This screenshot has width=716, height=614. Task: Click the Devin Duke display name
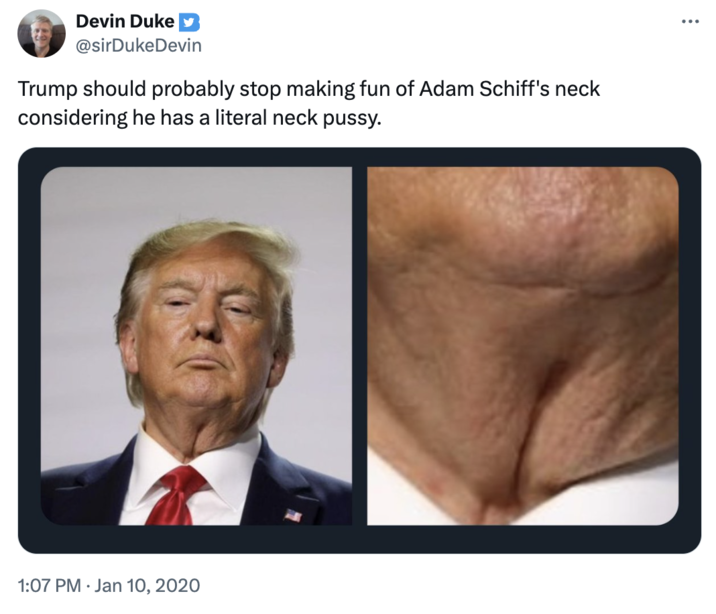[x=125, y=21]
